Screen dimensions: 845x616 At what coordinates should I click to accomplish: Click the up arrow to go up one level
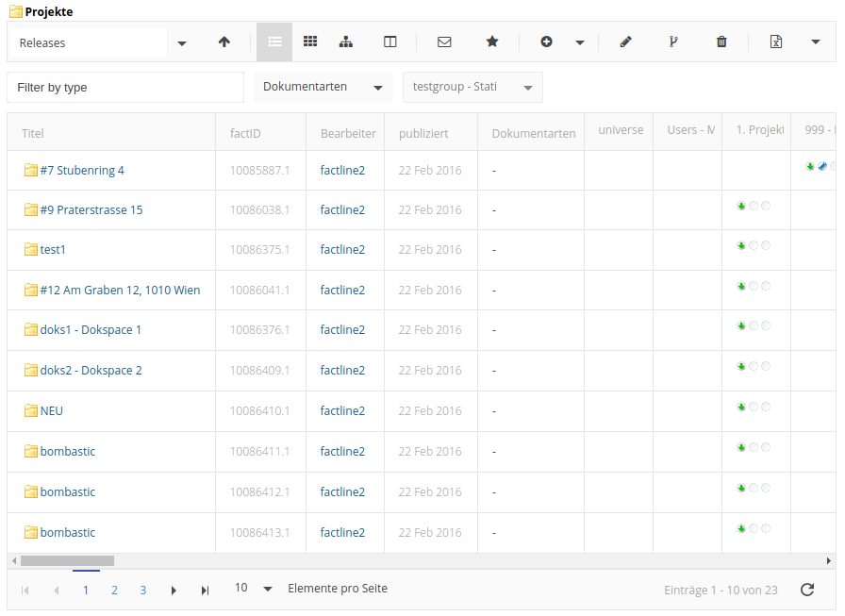point(224,42)
